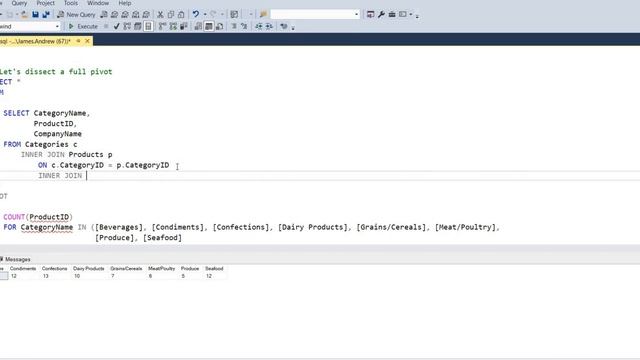Click the Parse checkmark icon
The image size is (640, 360).
pyautogui.click(x=116, y=27)
